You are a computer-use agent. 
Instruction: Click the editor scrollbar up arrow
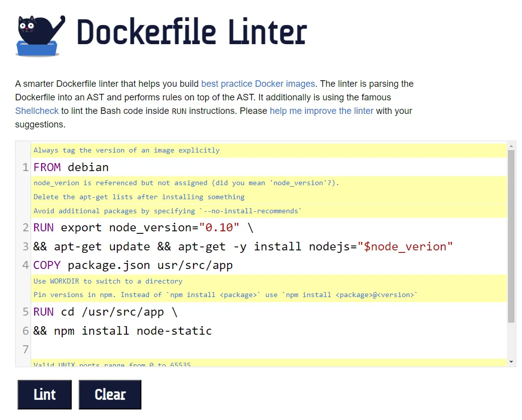click(x=511, y=146)
